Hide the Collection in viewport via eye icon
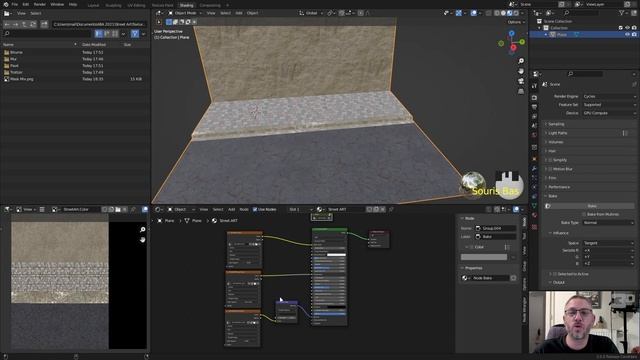 pyautogui.click(x=627, y=28)
